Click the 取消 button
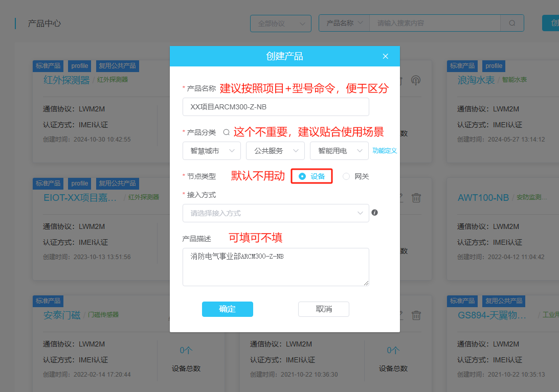 click(323, 309)
